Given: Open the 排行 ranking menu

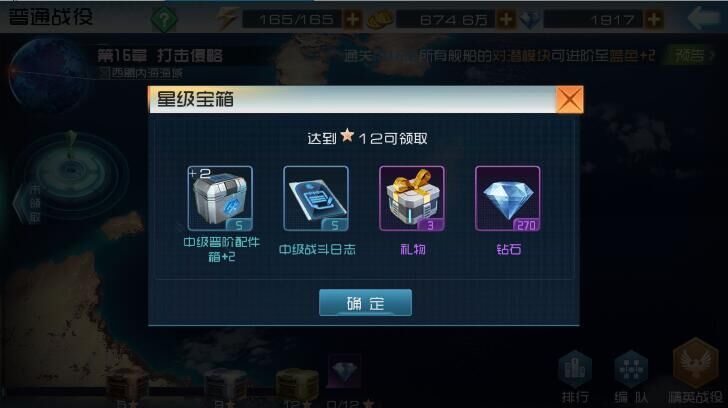Looking at the screenshot, I should 575,377.
